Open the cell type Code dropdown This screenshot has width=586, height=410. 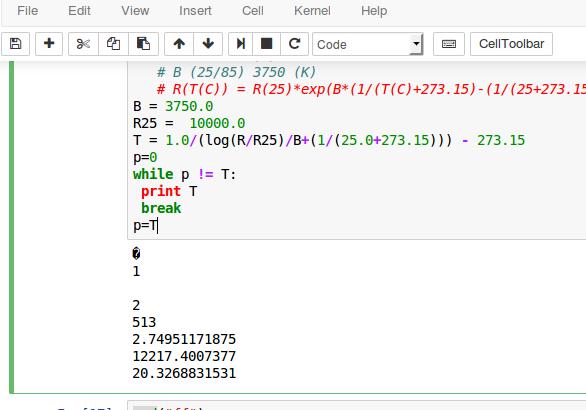click(x=368, y=44)
